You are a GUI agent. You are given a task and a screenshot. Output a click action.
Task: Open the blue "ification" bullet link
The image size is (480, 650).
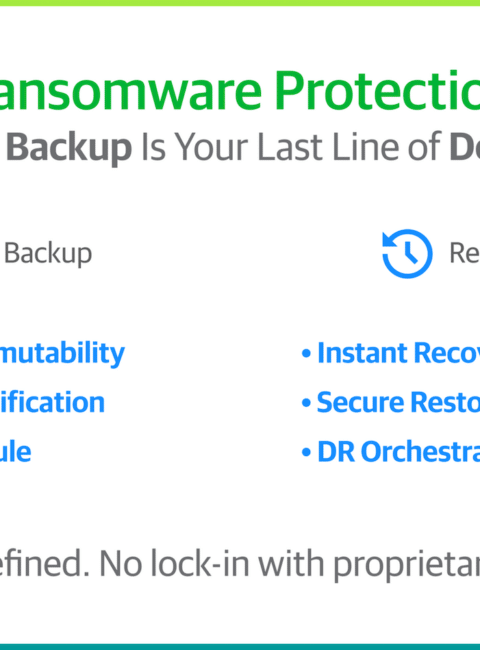(x=52, y=402)
